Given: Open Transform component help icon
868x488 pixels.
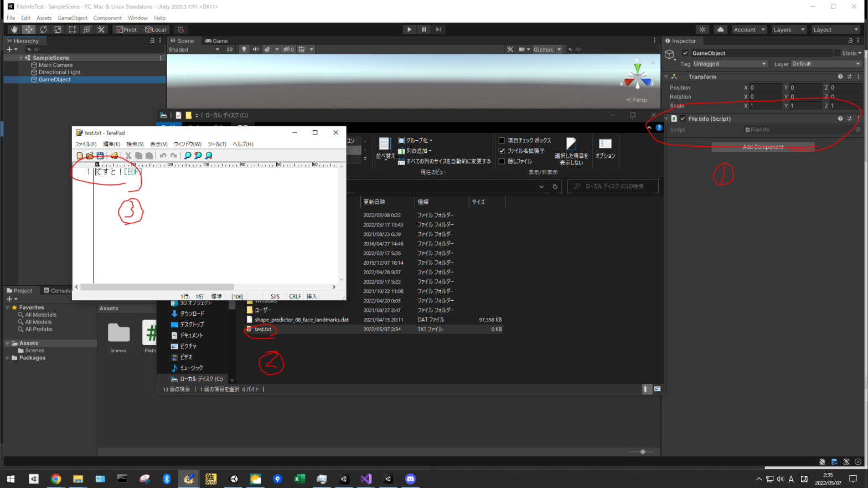Looking at the screenshot, I should tap(840, 76).
